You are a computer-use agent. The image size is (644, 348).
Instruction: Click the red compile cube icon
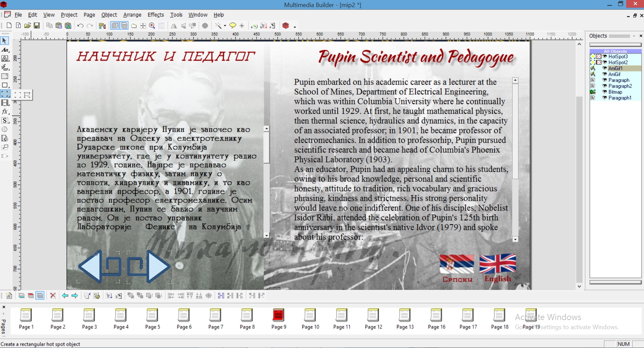click(285, 26)
